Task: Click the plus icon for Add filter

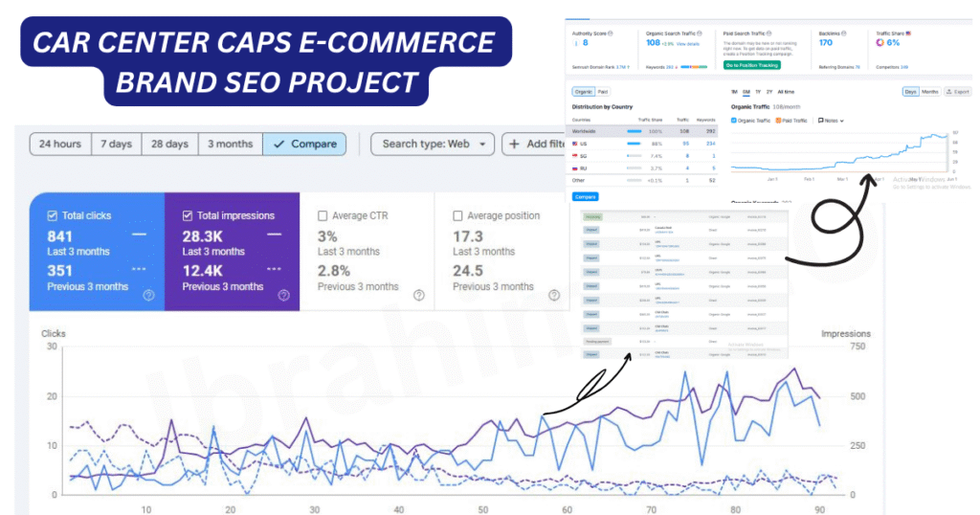Action: tap(514, 144)
